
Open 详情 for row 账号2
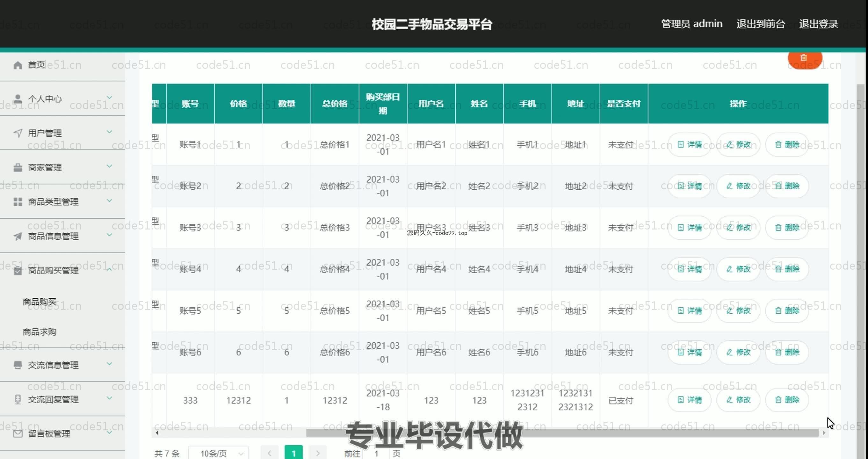pyautogui.click(x=690, y=186)
